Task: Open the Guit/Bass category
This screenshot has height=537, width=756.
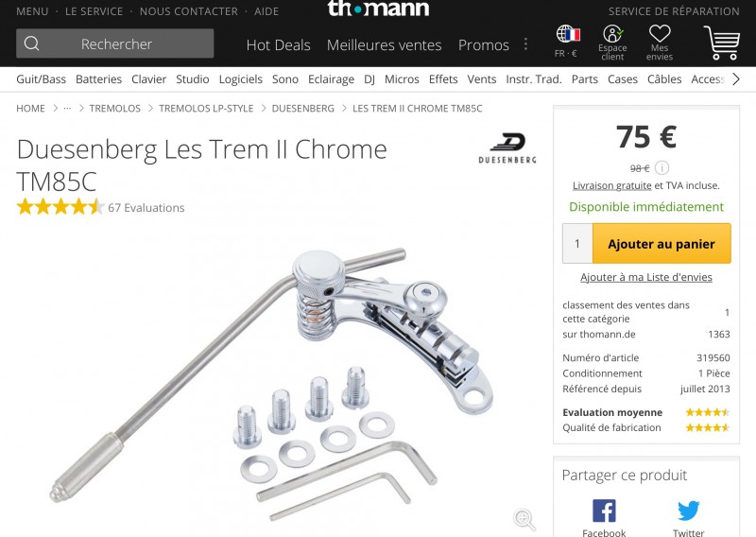Action: click(x=41, y=79)
